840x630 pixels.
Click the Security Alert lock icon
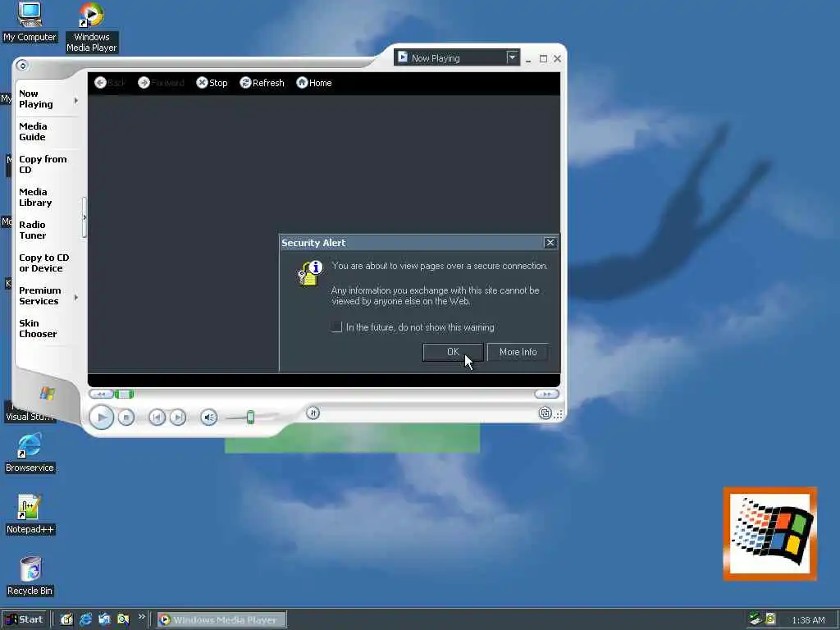tap(310, 273)
